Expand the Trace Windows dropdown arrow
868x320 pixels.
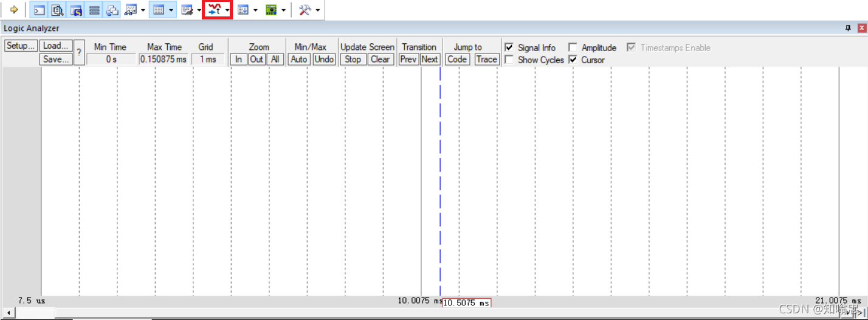coord(255,10)
